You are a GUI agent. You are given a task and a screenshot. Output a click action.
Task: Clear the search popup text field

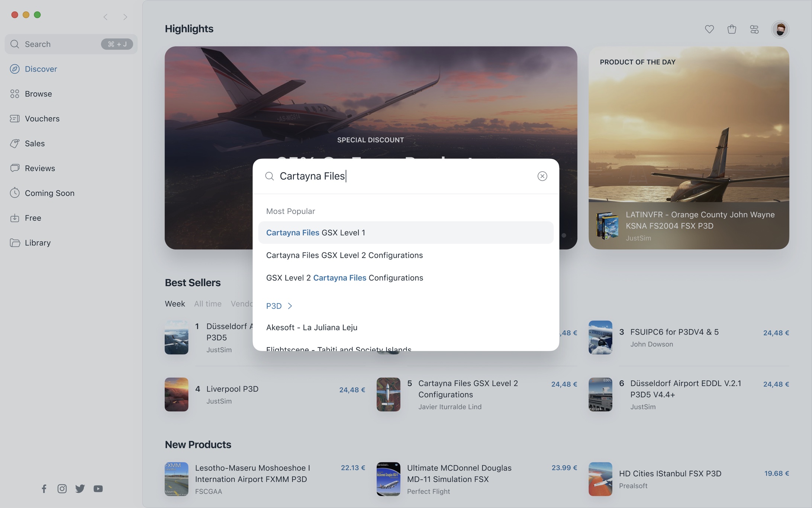[x=542, y=176]
